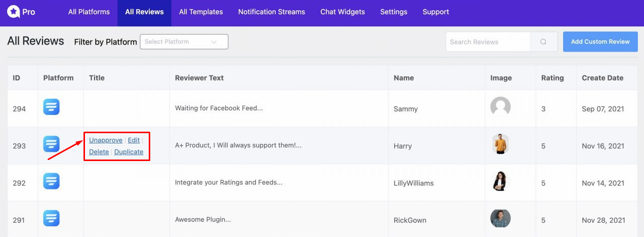
Task: Open Sammy's avatar image
Action: coord(500,107)
